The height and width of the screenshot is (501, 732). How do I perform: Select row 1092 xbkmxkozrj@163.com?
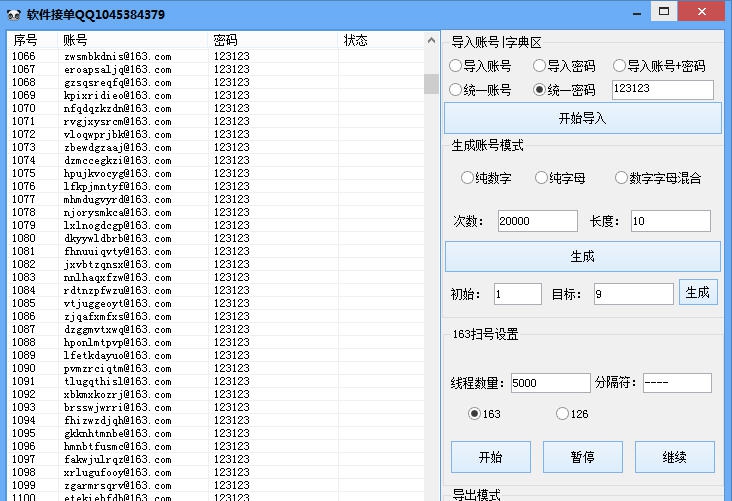pos(216,395)
